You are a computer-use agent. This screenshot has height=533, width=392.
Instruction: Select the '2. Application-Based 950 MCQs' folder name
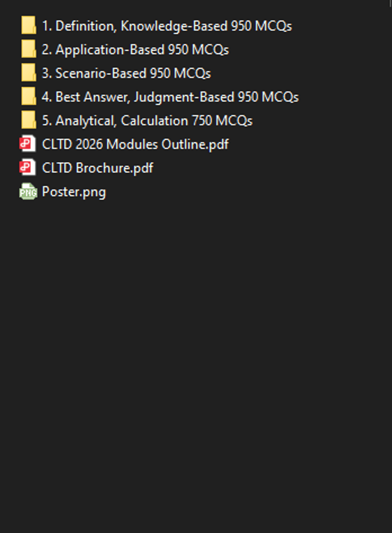click(x=135, y=50)
